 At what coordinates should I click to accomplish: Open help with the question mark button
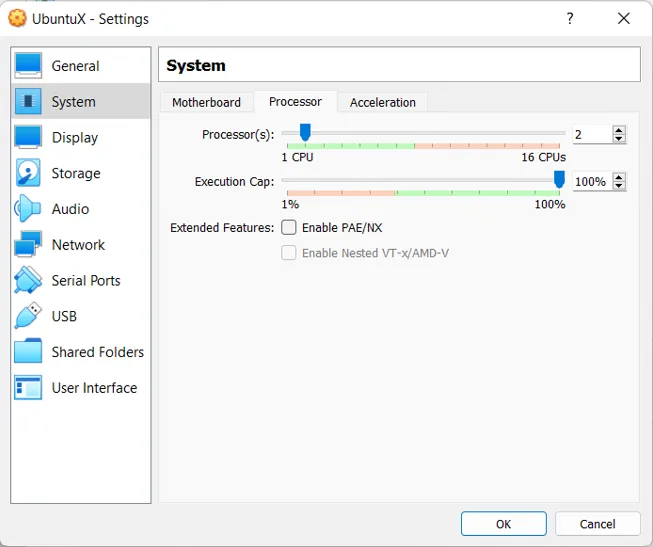[x=570, y=18]
